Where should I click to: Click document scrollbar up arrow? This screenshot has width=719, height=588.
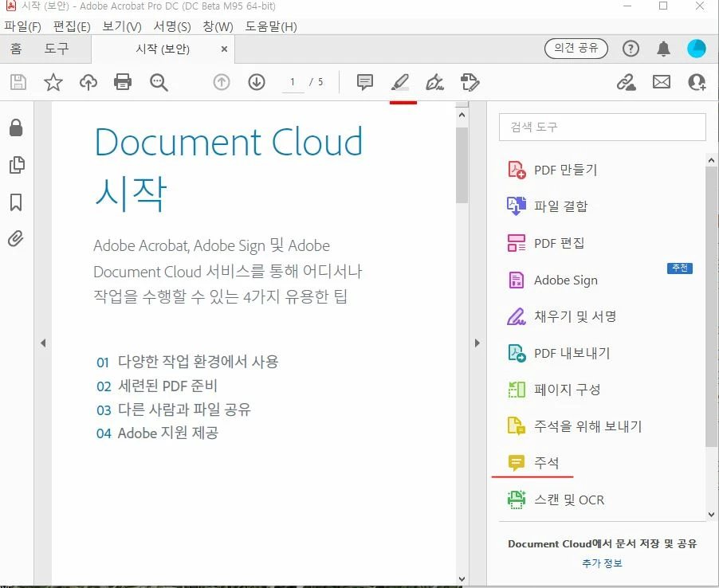pyautogui.click(x=462, y=115)
